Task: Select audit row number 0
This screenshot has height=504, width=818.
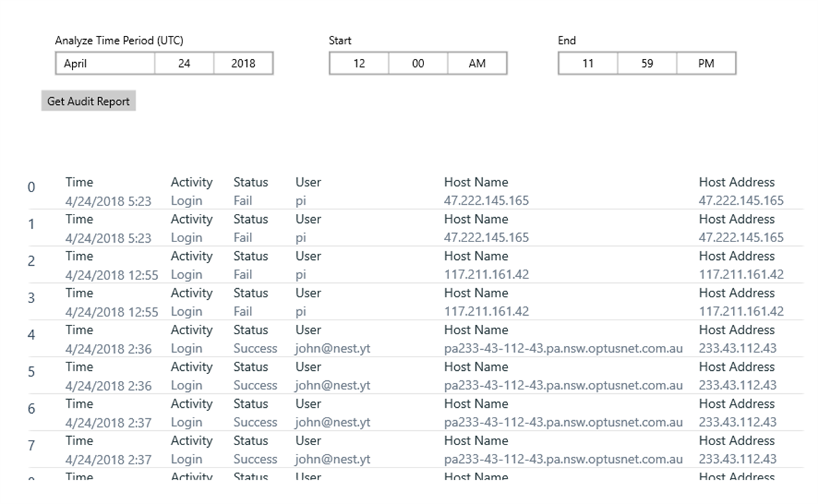Action: pos(31,188)
